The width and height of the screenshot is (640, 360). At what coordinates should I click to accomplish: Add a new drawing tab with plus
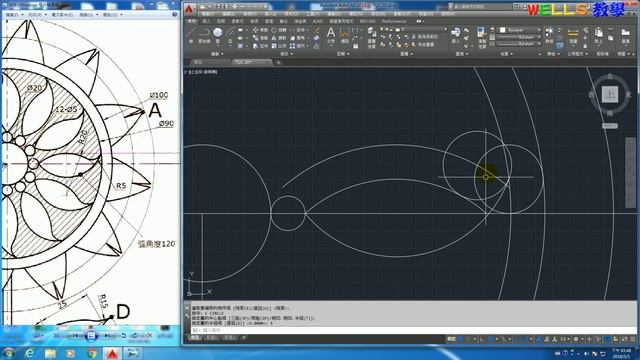pos(278,62)
